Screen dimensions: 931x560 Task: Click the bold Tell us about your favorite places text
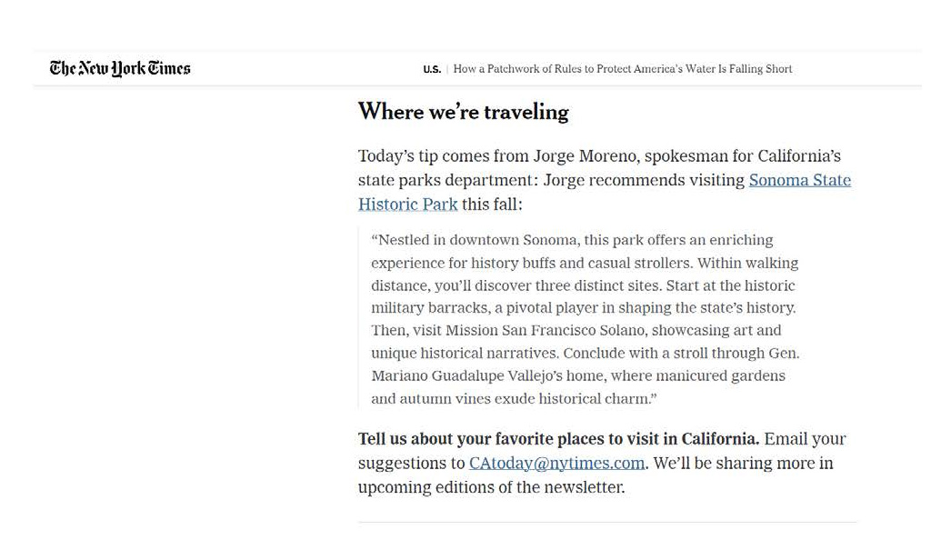tap(559, 439)
